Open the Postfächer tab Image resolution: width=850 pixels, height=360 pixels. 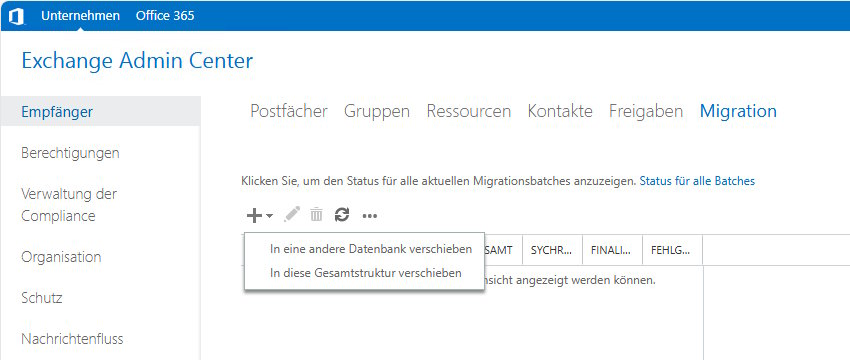(x=289, y=111)
